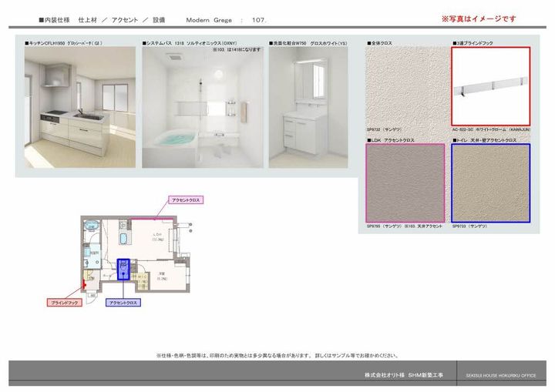Click the red ※写真はイメージです notice

coord(478,18)
